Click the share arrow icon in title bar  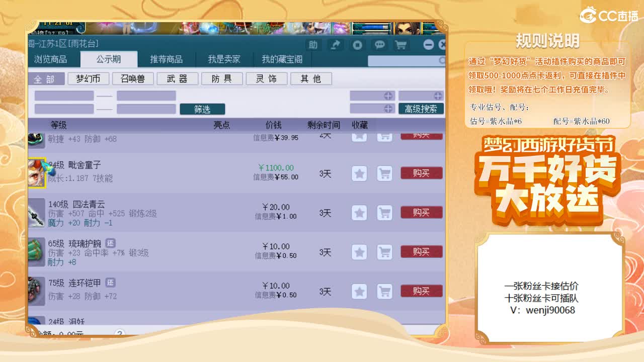(335, 45)
